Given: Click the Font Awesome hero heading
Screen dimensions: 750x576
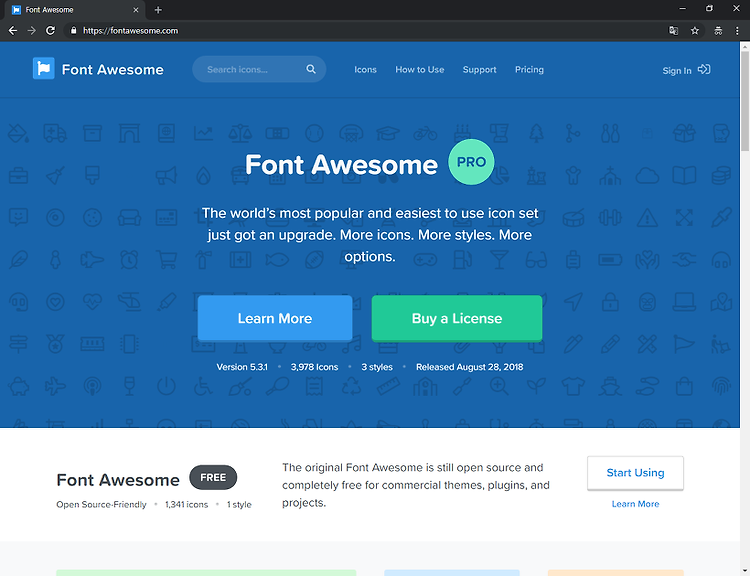Looking at the screenshot, I should pyautogui.click(x=341, y=165).
